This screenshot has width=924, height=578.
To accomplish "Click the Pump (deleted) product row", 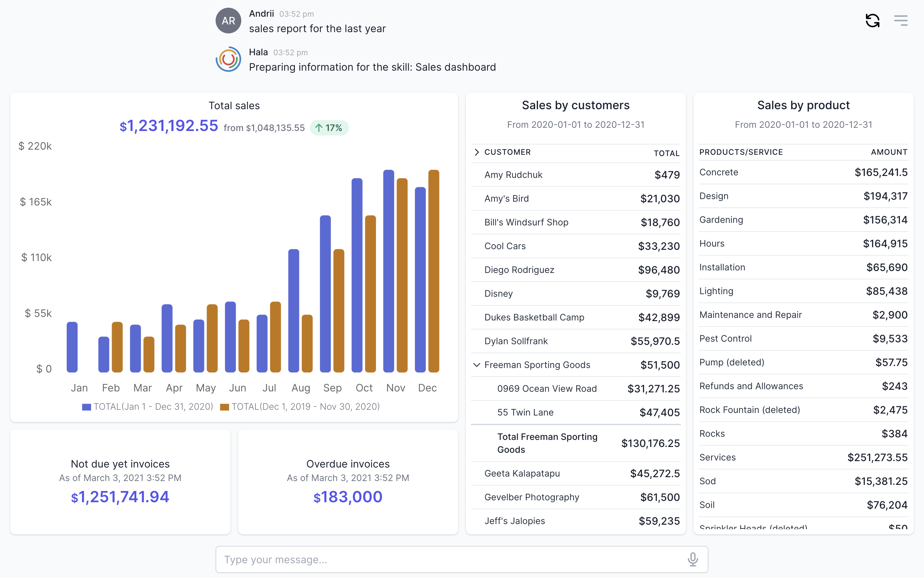I will (803, 362).
